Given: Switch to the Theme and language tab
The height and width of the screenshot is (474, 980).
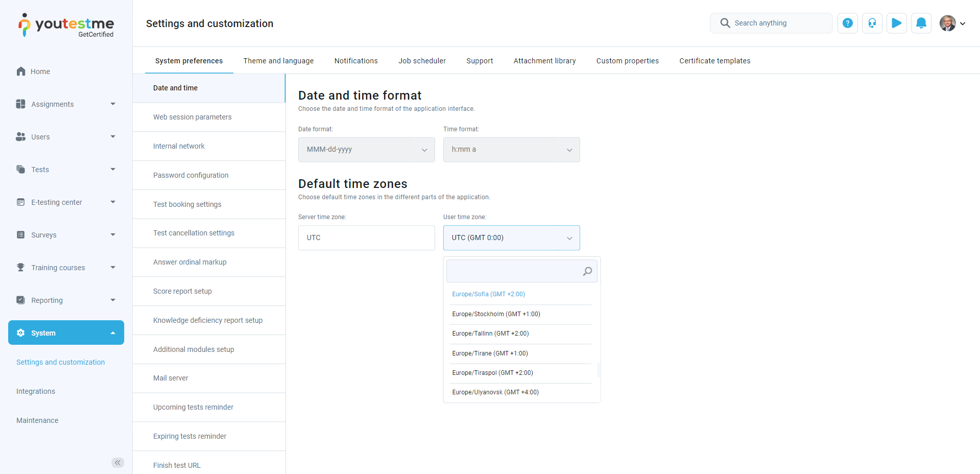Looking at the screenshot, I should (x=278, y=61).
